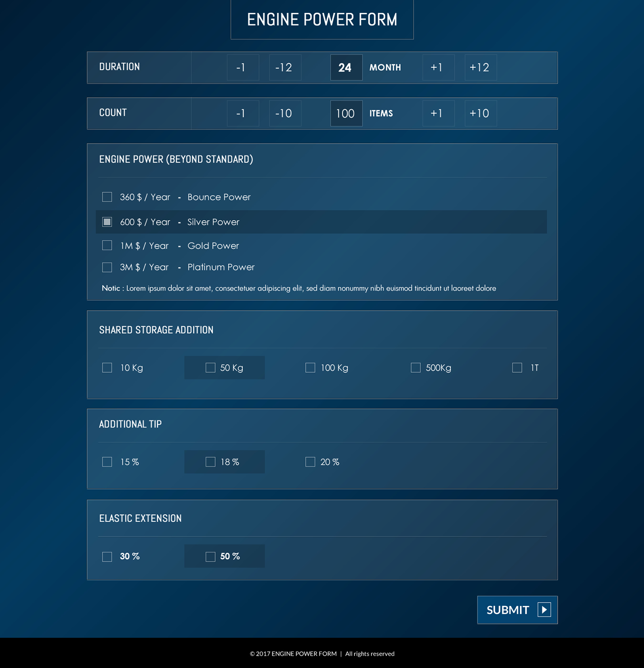Click the Gold Power label
This screenshot has height=668, width=644.
pos(213,246)
